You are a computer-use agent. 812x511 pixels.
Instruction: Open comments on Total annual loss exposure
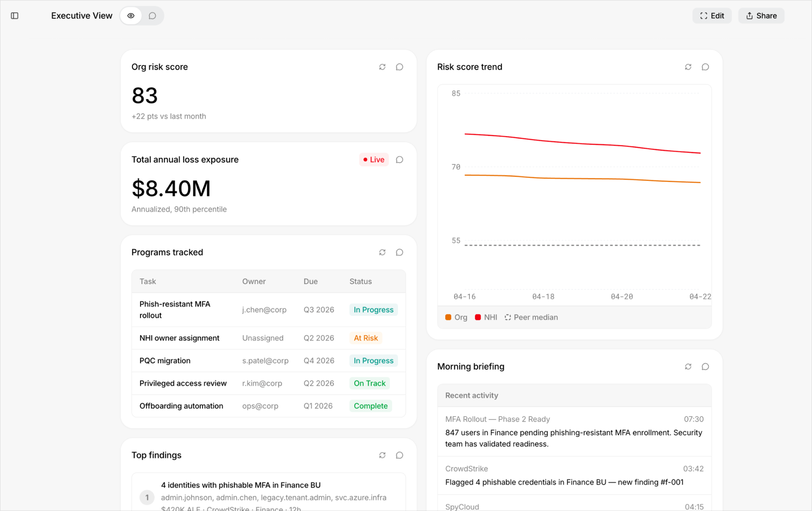(x=399, y=159)
